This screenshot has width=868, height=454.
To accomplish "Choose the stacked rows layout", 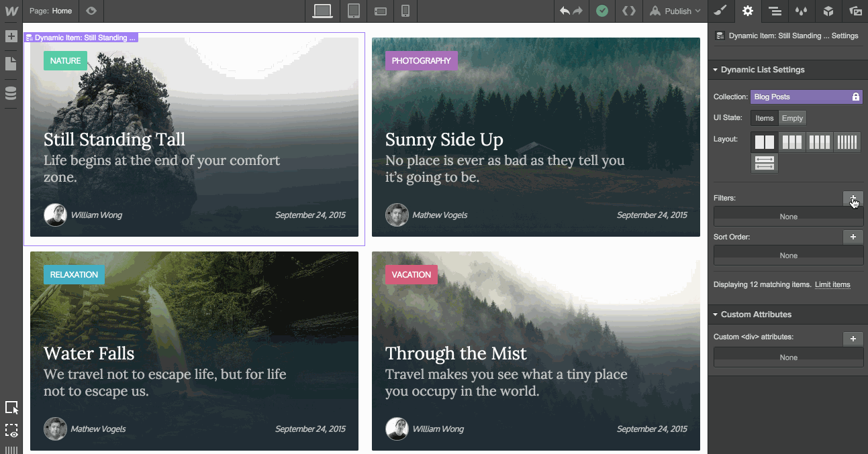I will click(765, 163).
